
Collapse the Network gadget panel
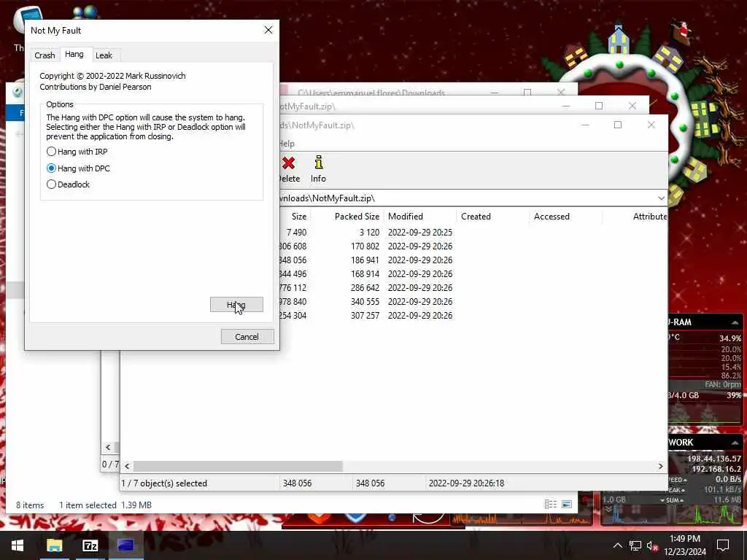tap(735, 443)
